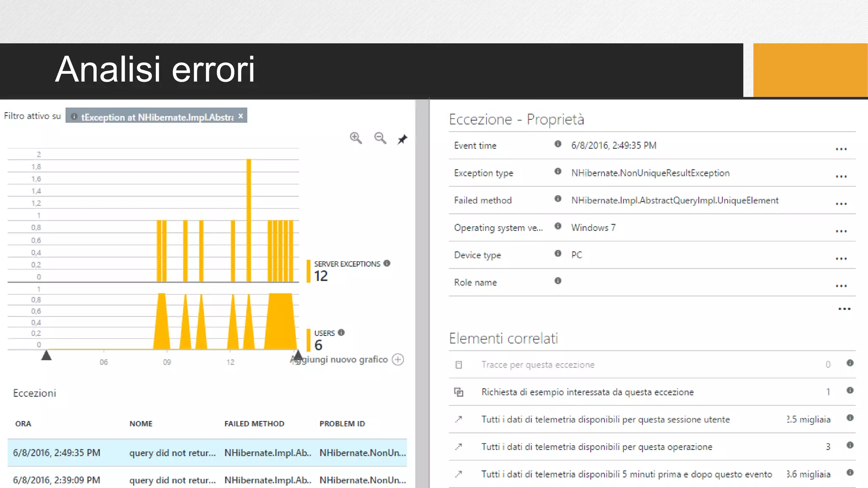The width and height of the screenshot is (868, 488).
Task: Remove the NHibernate exception filter chip
Action: coord(241,116)
